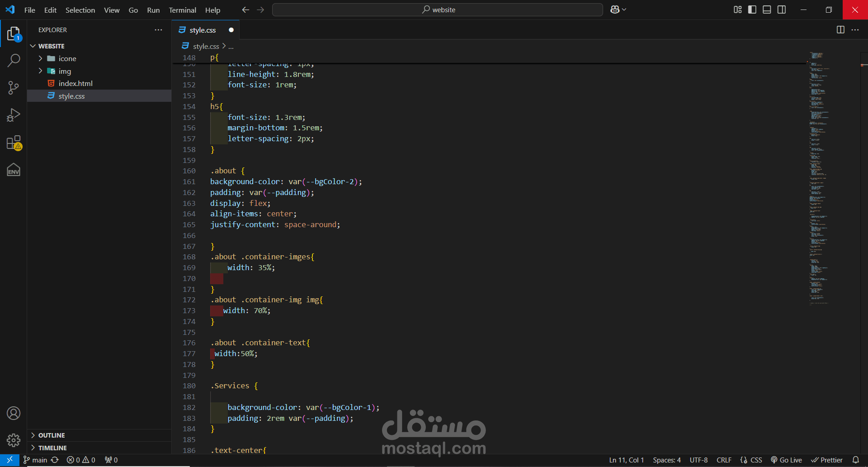Click the Explorer more actions ellipsis
This screenshot has width=868, height=467.
click(x=158, y=30)
